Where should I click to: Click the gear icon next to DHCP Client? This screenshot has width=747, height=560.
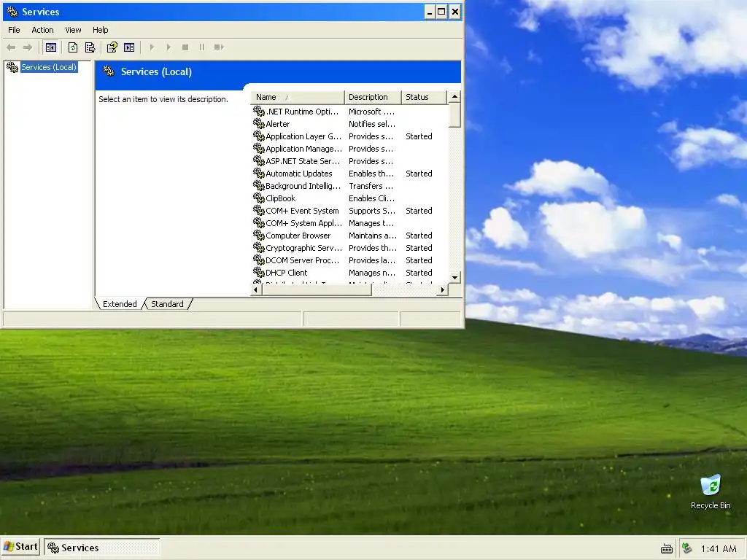[x=259, y=273]
